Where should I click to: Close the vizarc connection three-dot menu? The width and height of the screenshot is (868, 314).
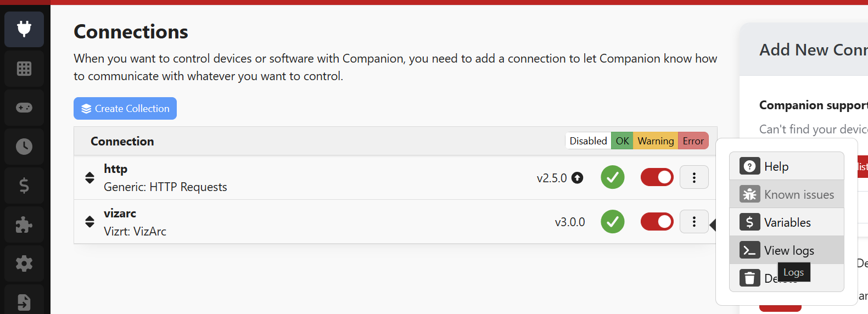(x=694, y=222)
